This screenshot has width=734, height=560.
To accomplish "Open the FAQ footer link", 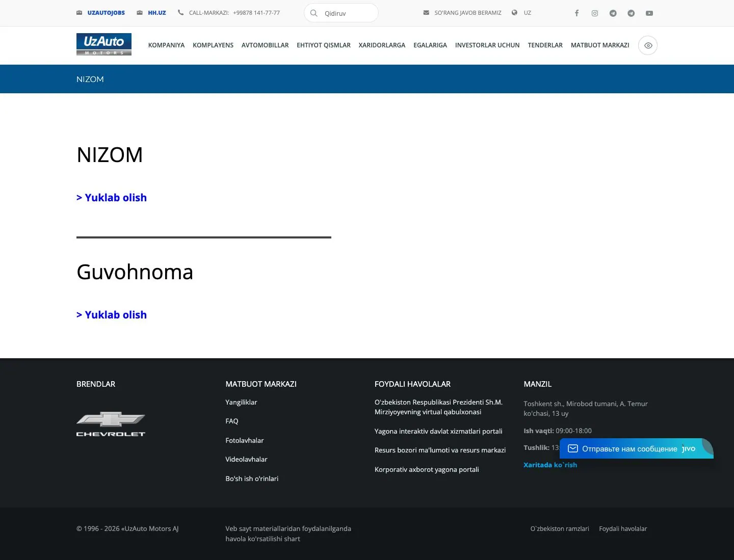I will coord(232,421).
